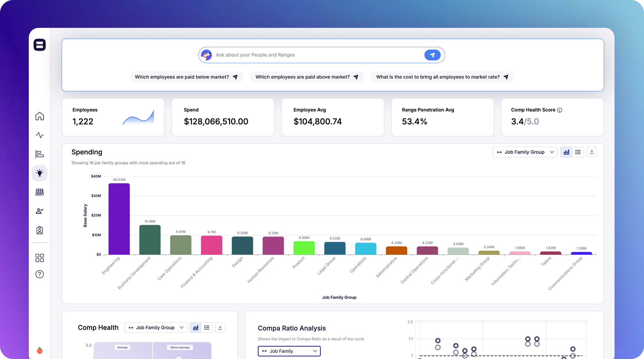Open the table grid sidebar icon
644x359 pixels.
pos(40,192)
